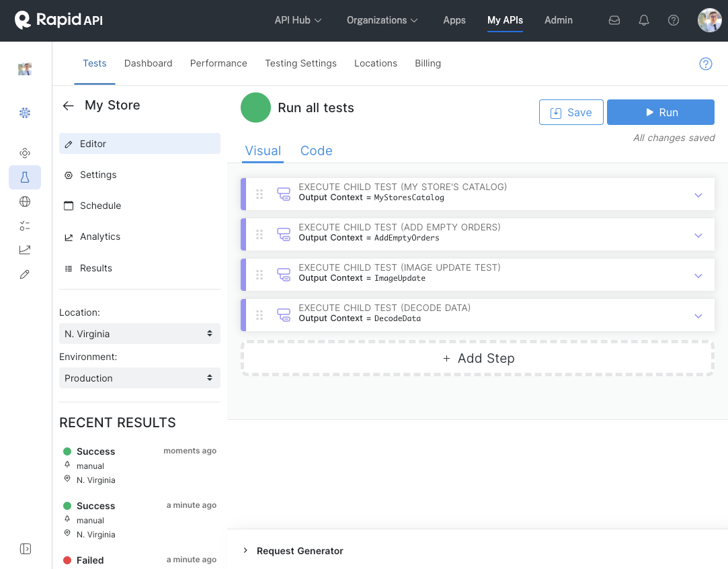Switch to the Performance tab
This screenshot has height=569, width=728.
pyautogui.click(x=218, y=64)
